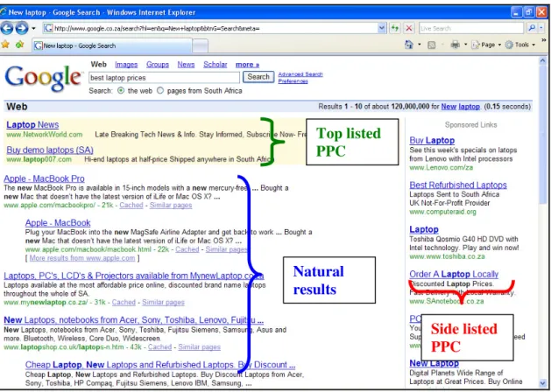Screen dimensions: 551x392
Task: Click vertical scrollbar down arrow
Action: pyautogui.click(x=543, y=383)
